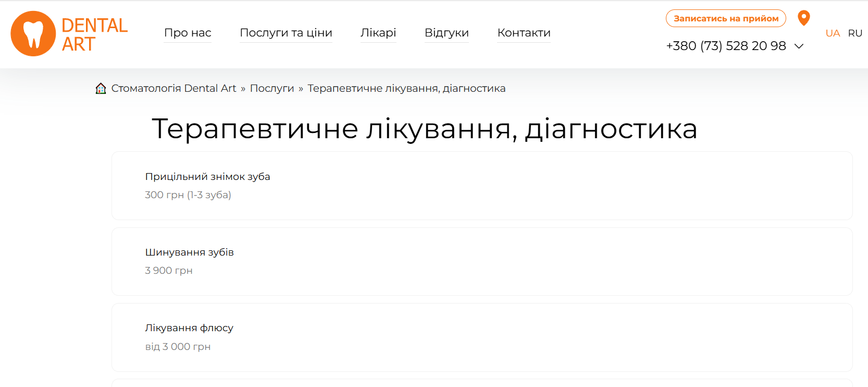Open Стоматологія Dental Art breadcrumb link
The height and width of the screenshot is (387, 868).
tap(173, 89)
